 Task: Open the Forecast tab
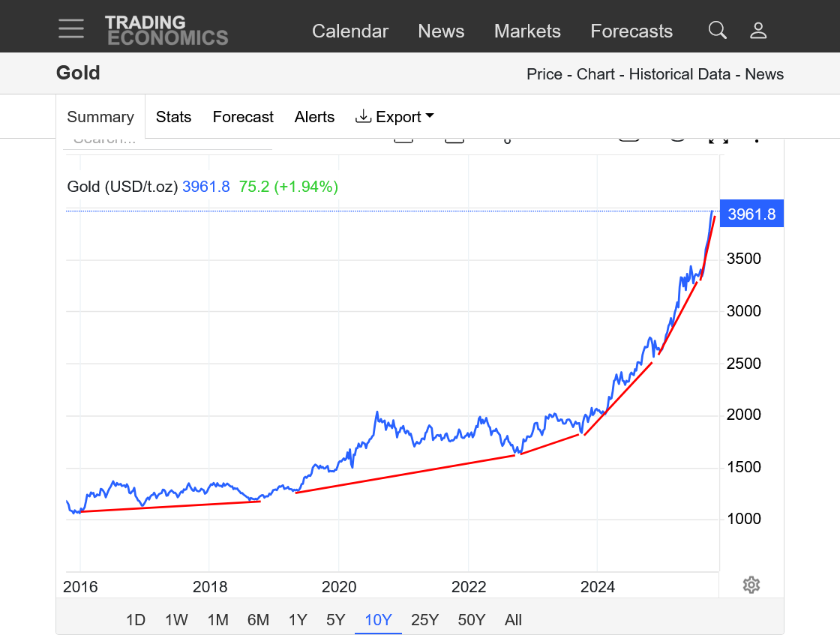pyautogui.click(x=243, y=117)
